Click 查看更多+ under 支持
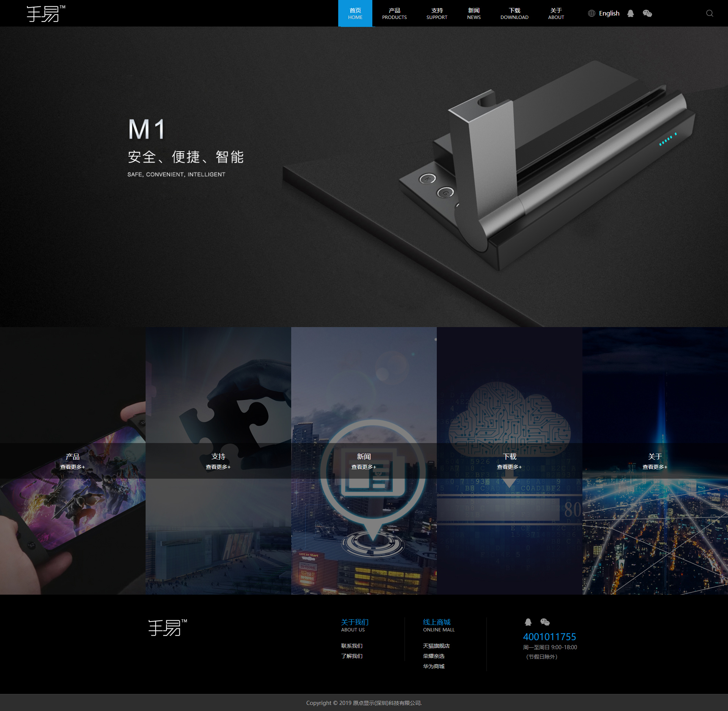This screenshot has height=711, width=728. 218,467
